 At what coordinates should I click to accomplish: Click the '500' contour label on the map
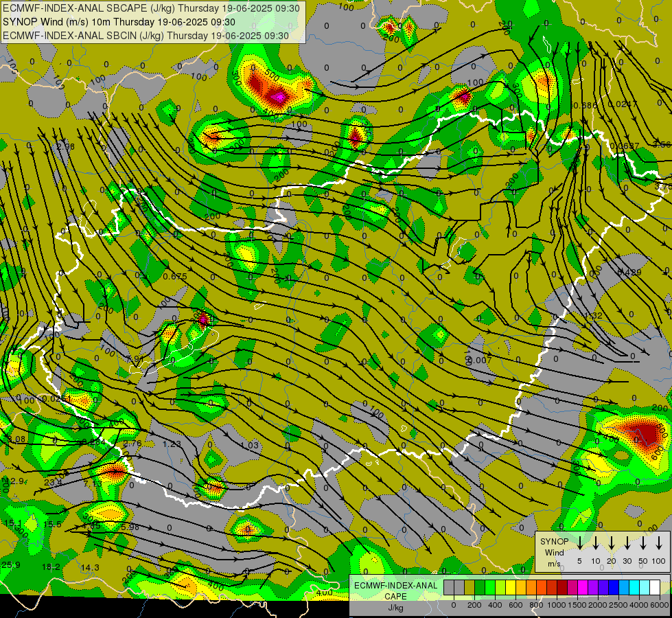[272, 76]
